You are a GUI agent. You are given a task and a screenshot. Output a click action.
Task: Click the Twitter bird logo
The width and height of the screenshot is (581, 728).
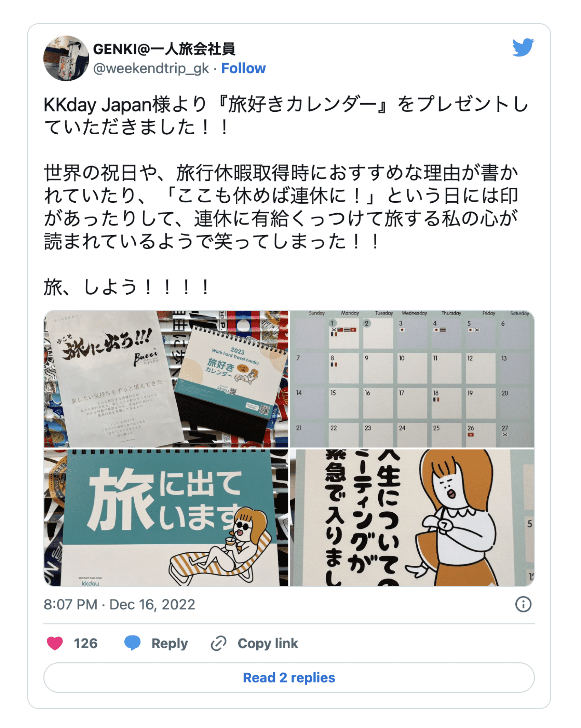(x=523, y=47)
